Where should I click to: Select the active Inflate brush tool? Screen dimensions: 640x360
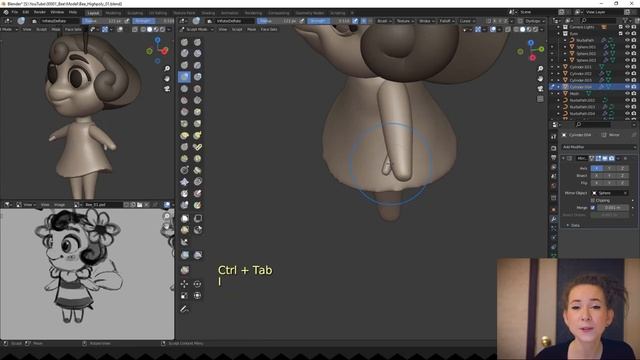tap(184, 77)
